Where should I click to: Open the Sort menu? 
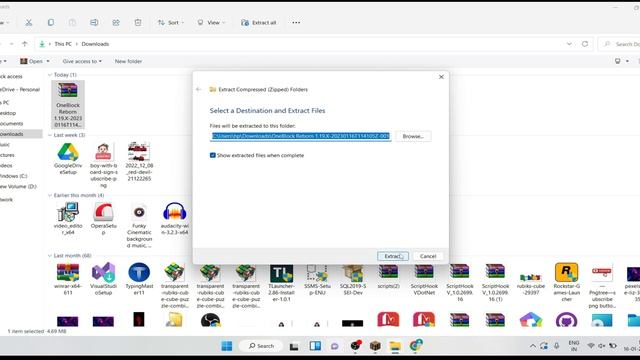pos(171,22)
